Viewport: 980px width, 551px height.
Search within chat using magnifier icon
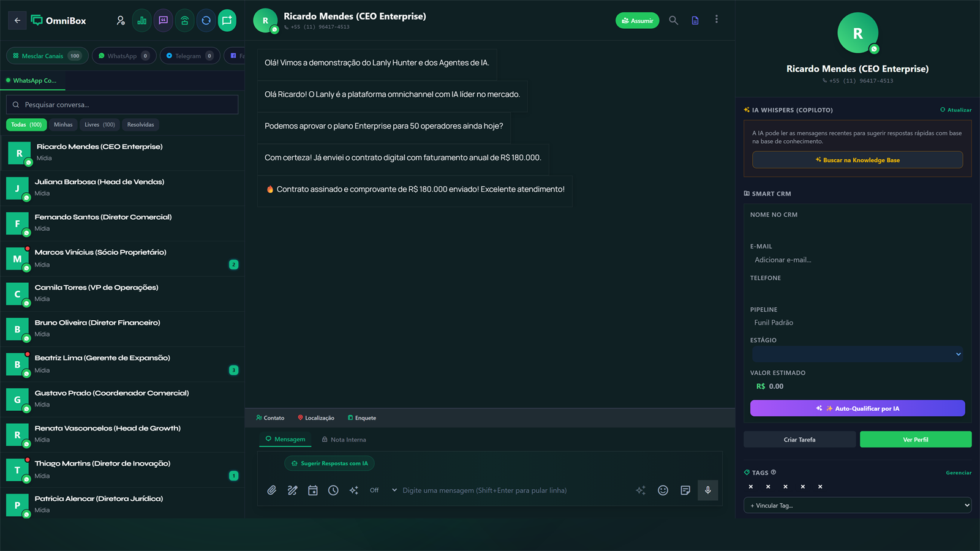coord(673,20)
